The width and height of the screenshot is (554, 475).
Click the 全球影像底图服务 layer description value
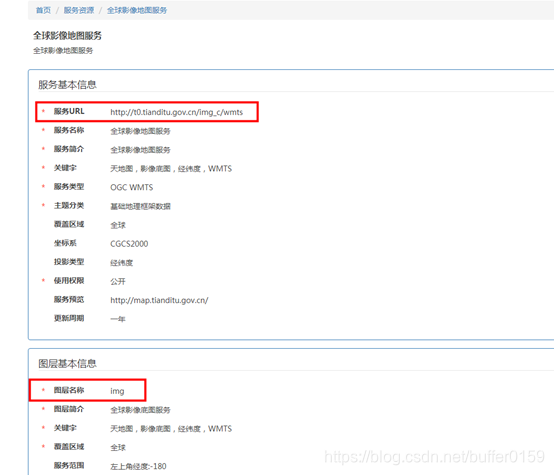pyautogui.click(x=140, y=410)
